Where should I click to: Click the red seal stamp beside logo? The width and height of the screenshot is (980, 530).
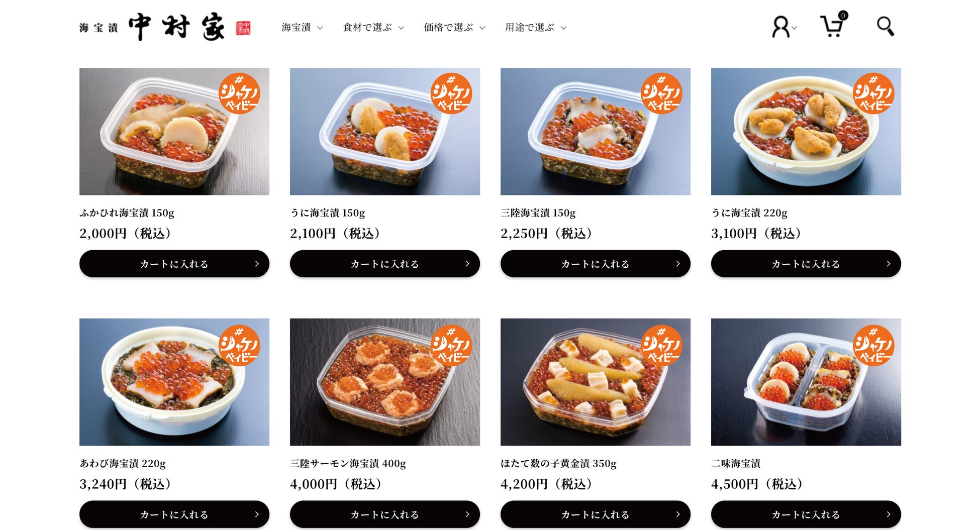coord(243,28)
